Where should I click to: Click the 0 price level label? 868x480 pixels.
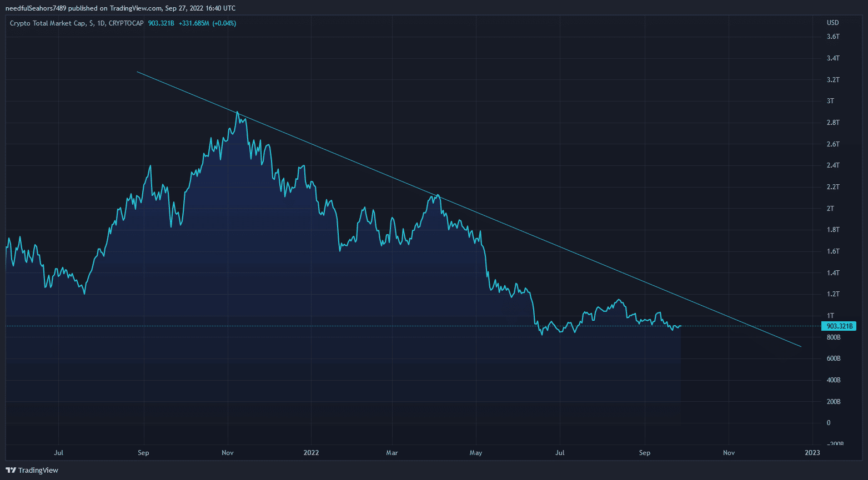point(829,423)
